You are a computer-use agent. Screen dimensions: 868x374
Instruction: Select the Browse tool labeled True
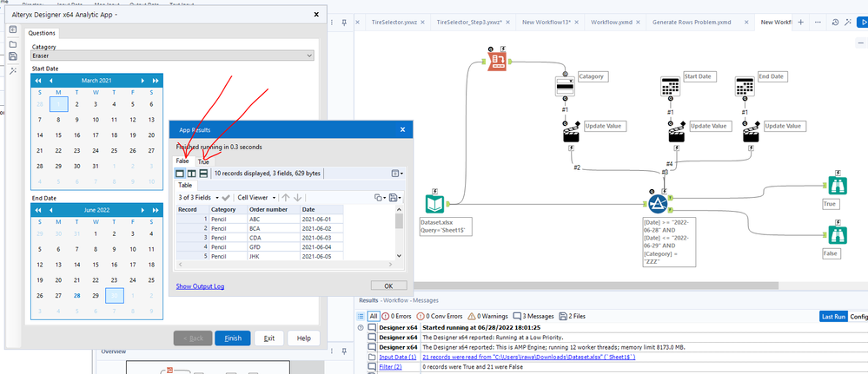click(837, 186)
